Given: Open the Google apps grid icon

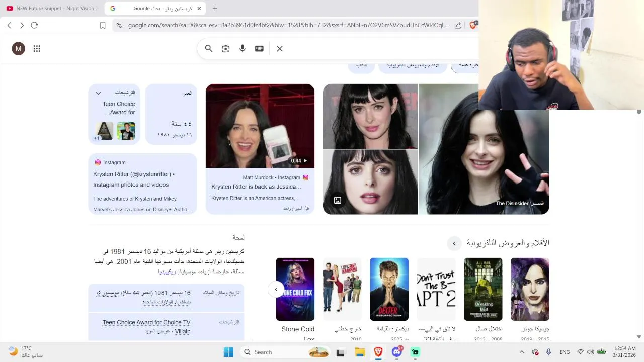Looking at the screenshot, I should [37, 49].
